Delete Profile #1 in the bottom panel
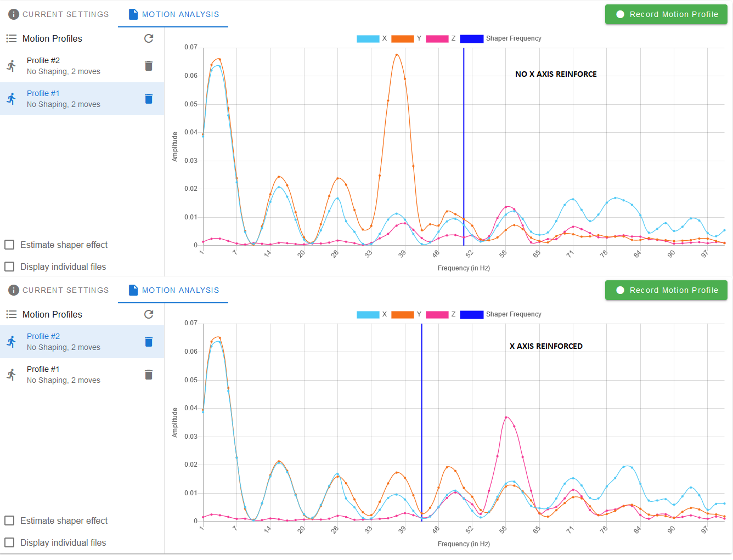 pyautogui.click(x=149, y=375)
